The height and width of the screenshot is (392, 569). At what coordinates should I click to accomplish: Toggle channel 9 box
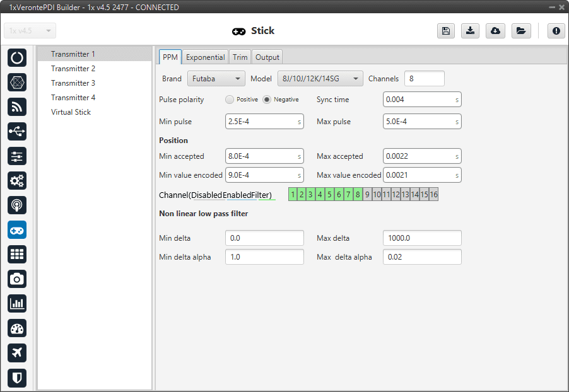(x=367, y=194)
